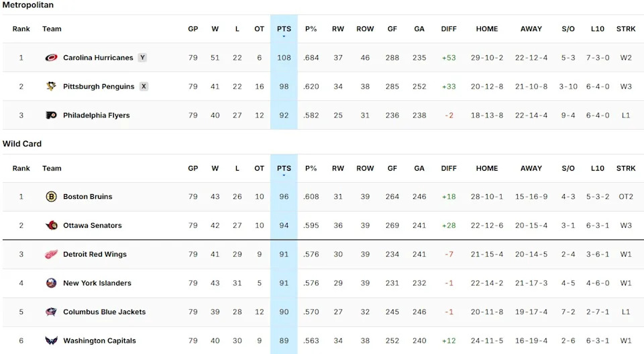
Task: Click the Pittsburgh Penguins logo
Action: point(51,87)
